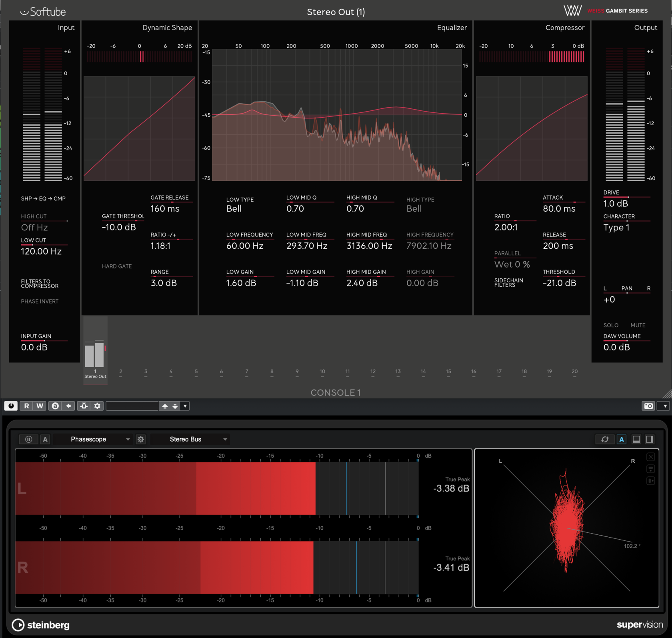Click the Gate Release 160 ms value

pos(165,209)
